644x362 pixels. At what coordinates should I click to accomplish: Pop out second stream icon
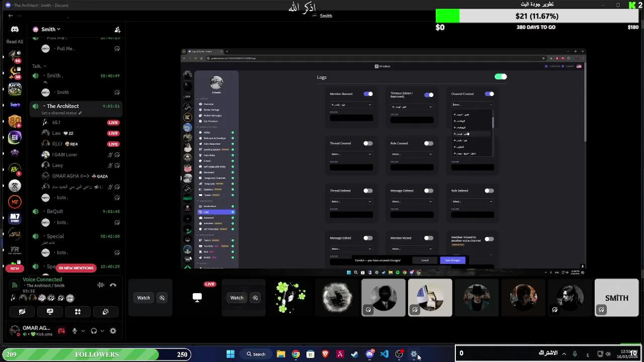tap(255, 298)
